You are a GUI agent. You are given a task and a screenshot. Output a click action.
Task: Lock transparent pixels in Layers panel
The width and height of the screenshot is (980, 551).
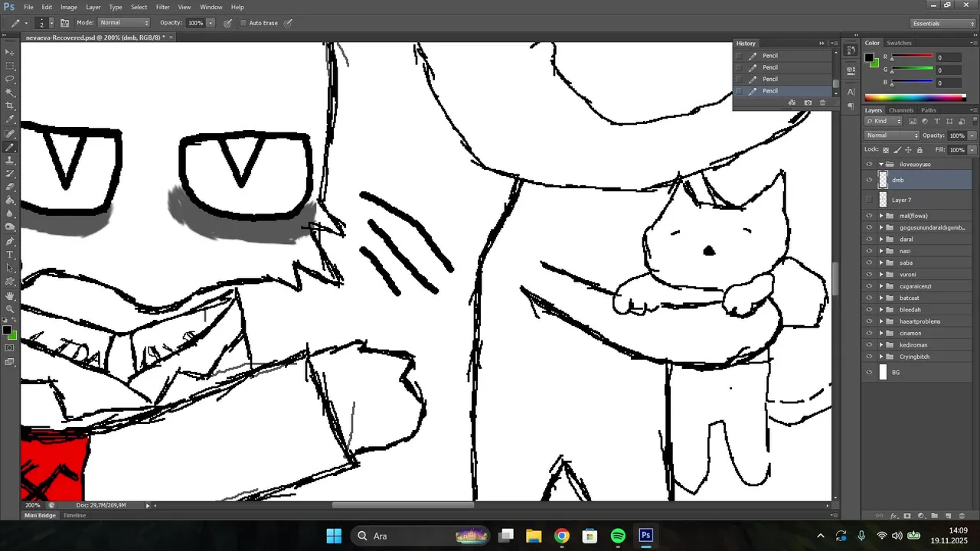click(886, 150)
